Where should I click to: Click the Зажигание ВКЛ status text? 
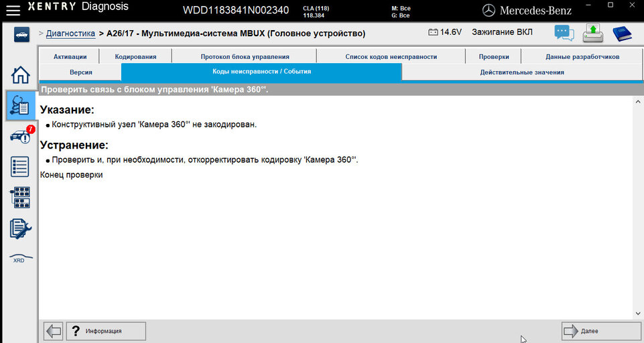click(502, 32)
